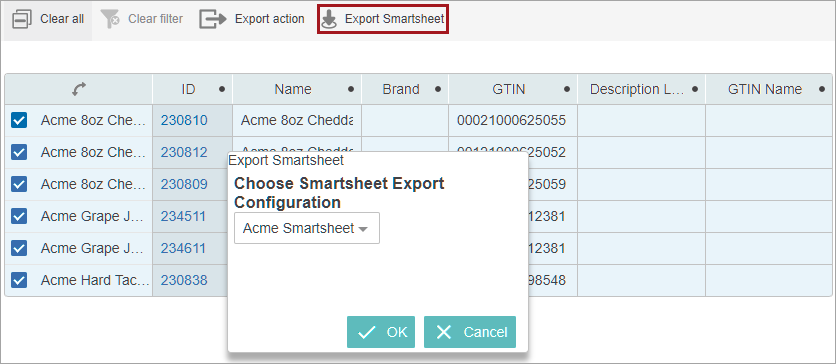Open the GTIN column header dot menu
The height and width of the screenshot is (364, 836).
[x=567, y=90]
